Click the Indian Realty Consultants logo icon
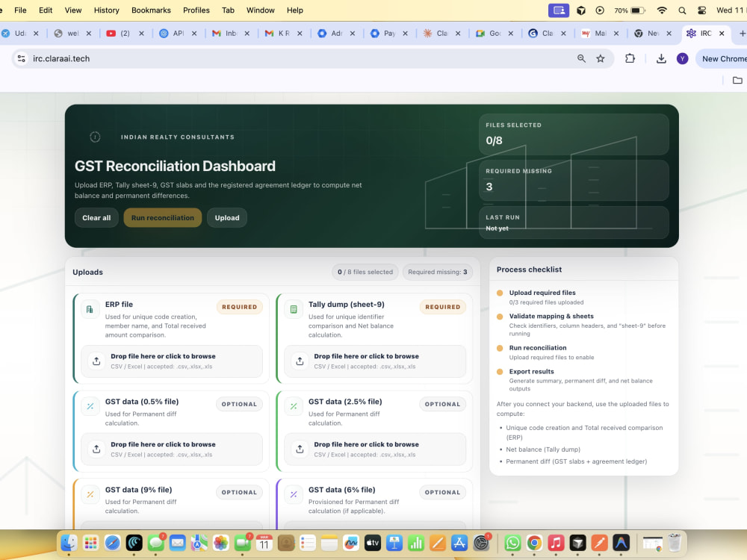Viewport: 747px width, 560px height. (x=96, y=137)
